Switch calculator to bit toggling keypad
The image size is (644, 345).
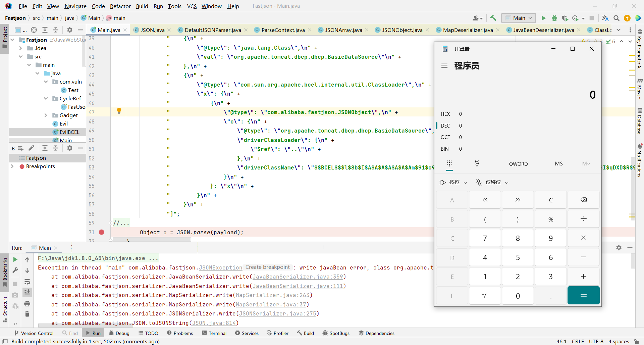pos(477,163)
